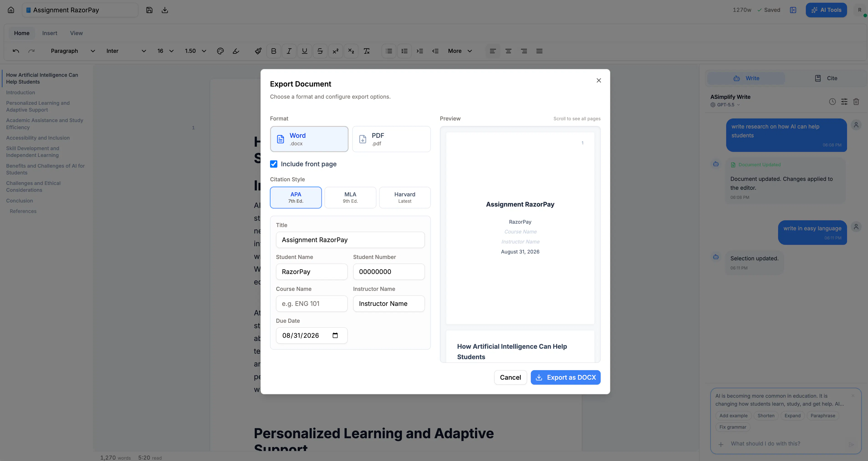The width and height of the screenshot is (868, 461).
Task: Open the Inter font dropdown
Action: [x=126, y=51]
